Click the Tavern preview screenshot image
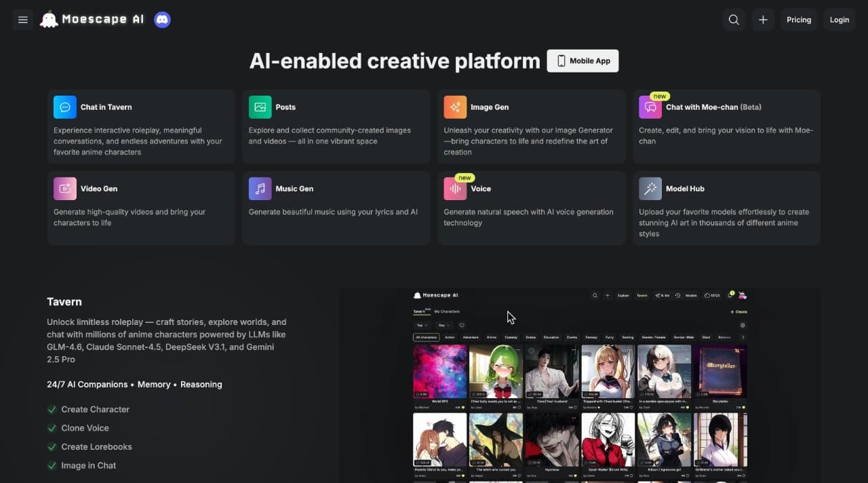868x483 pixels. [580, 385]
